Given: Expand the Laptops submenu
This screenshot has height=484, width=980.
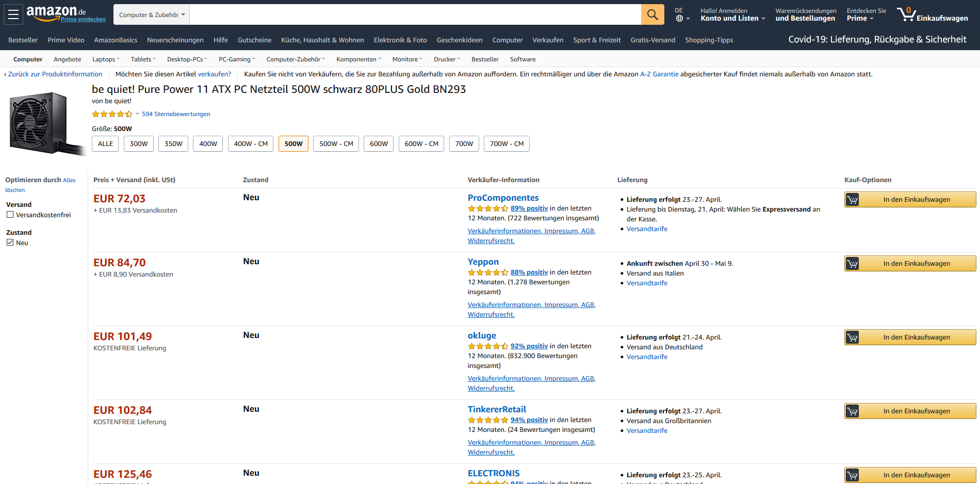Looking at the screenshot, I should click(106, 59).
